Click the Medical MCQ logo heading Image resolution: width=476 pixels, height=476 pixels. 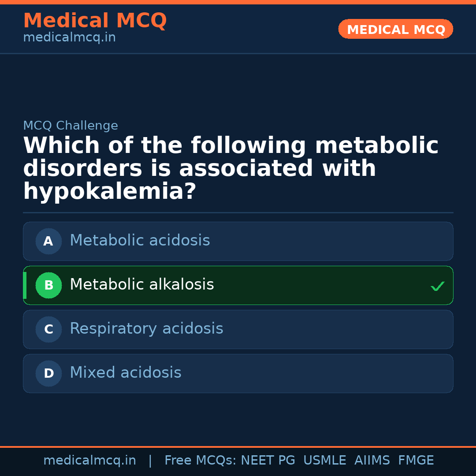pyautogui.click(x=95, y=21)
